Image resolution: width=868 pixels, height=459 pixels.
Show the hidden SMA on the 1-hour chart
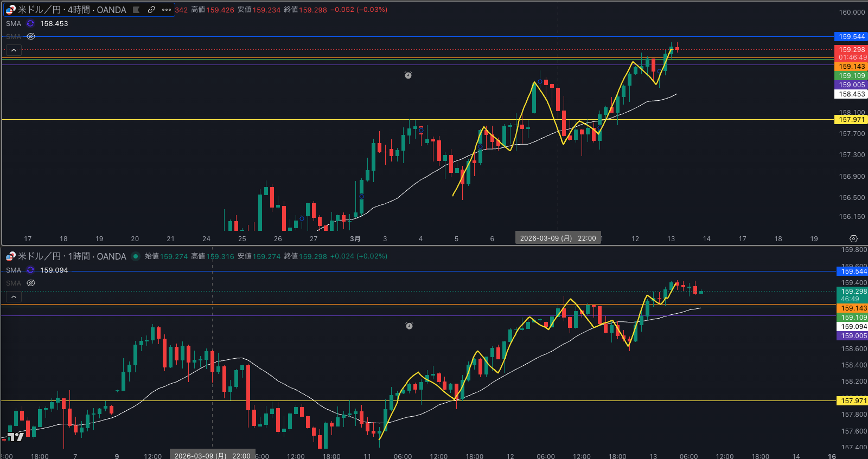[x=31, y=283]
